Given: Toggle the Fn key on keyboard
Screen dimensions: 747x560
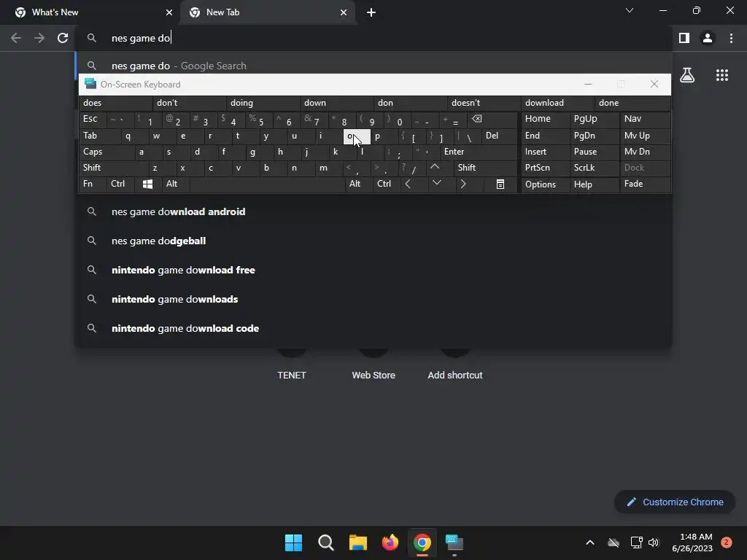Looking at the screenshot, I should (x=93, y=184).
